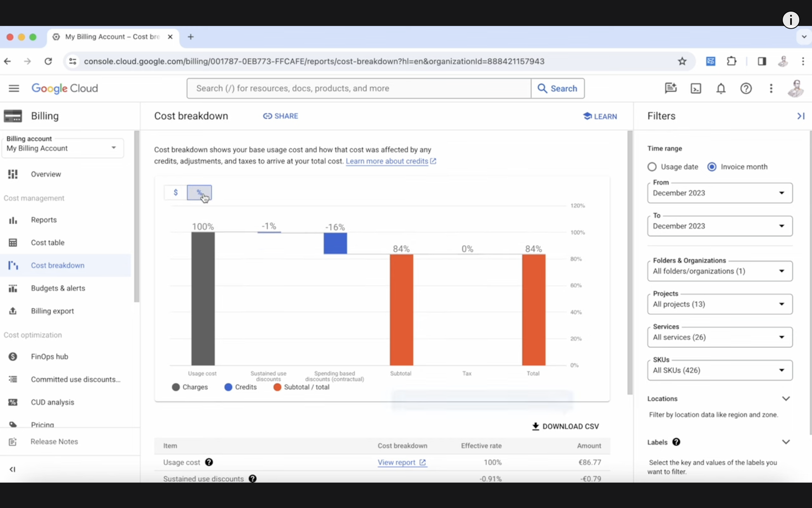Select Cost breakdown in the sidebar
The width and height of the screenshot is (812, 508).
coord(65,266)
